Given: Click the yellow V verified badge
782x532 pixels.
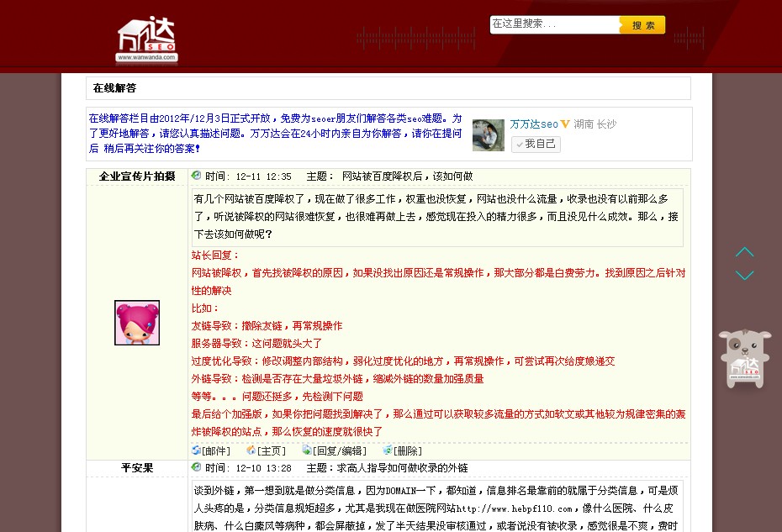Looking at the screenshot, I should point(565,124).
